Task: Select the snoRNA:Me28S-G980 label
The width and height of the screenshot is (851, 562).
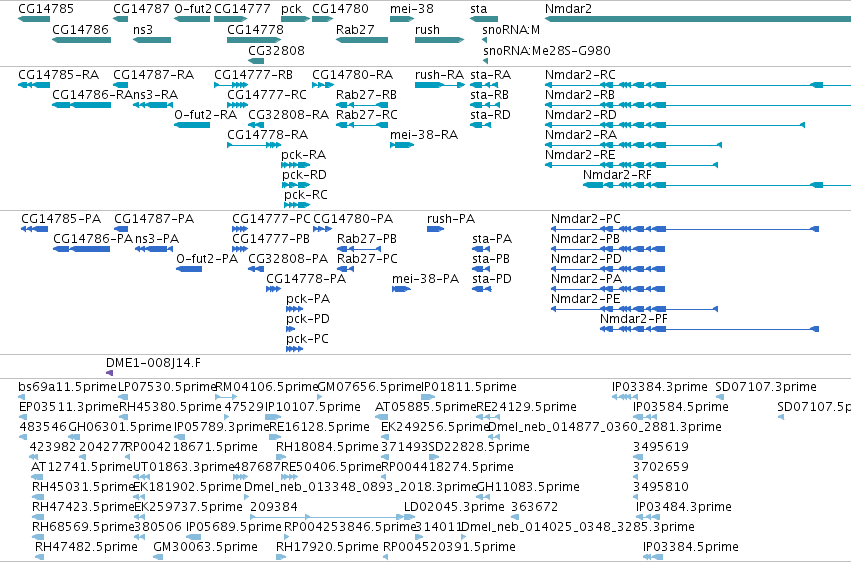Action: (x=547, y=50)
